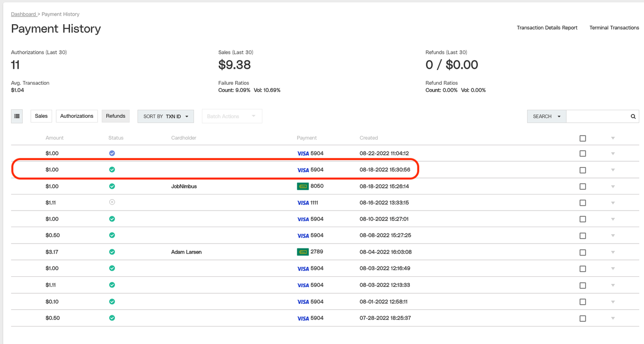Image resolution: width=644 pixels, height=344 pixels.
Task: Click the VISA 1111 card icon
Action: (x=303, y=203)
